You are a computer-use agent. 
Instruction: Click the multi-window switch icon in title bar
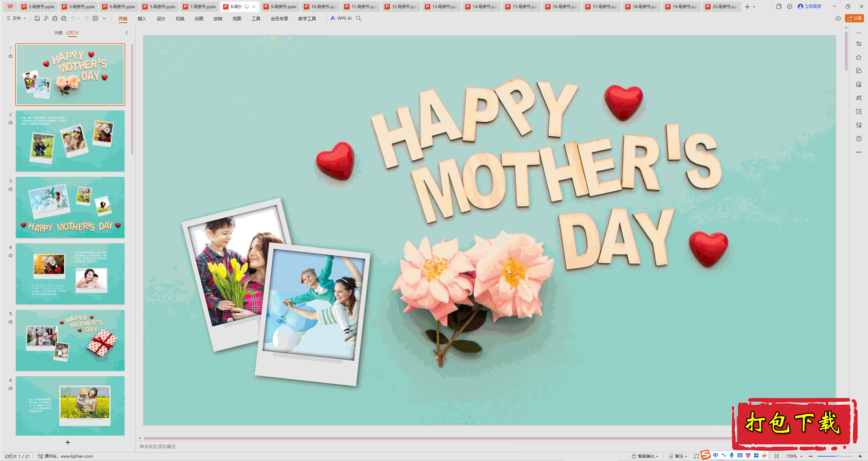(x=779, y=6)
